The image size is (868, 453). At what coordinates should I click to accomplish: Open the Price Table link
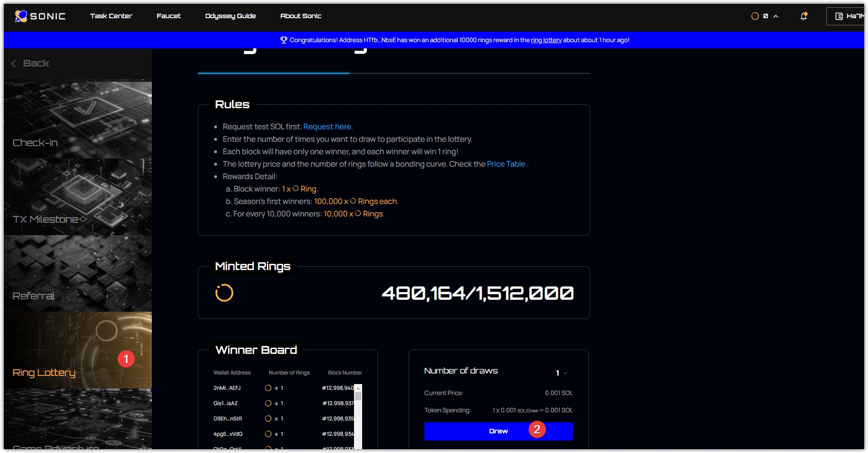506,164
